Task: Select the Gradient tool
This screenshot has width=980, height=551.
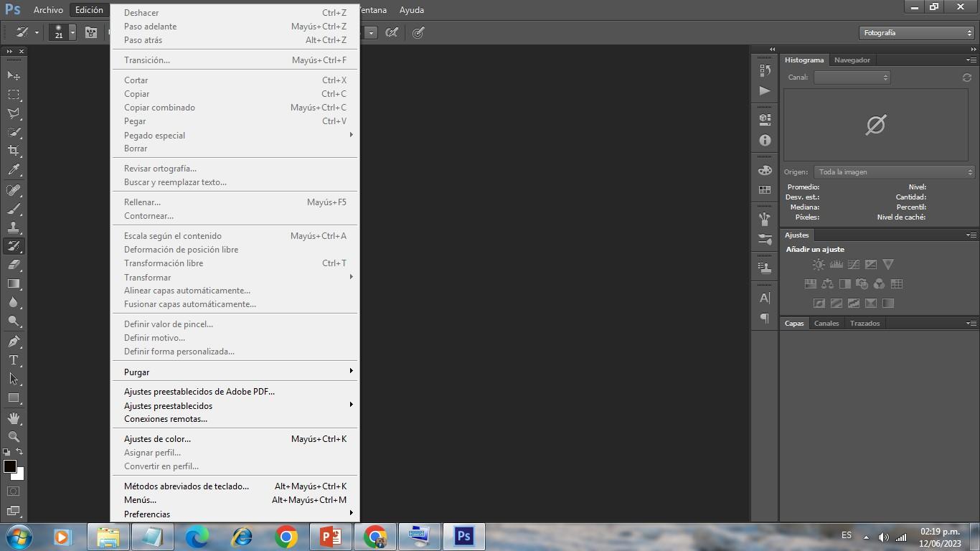Action: click(14, 283)
